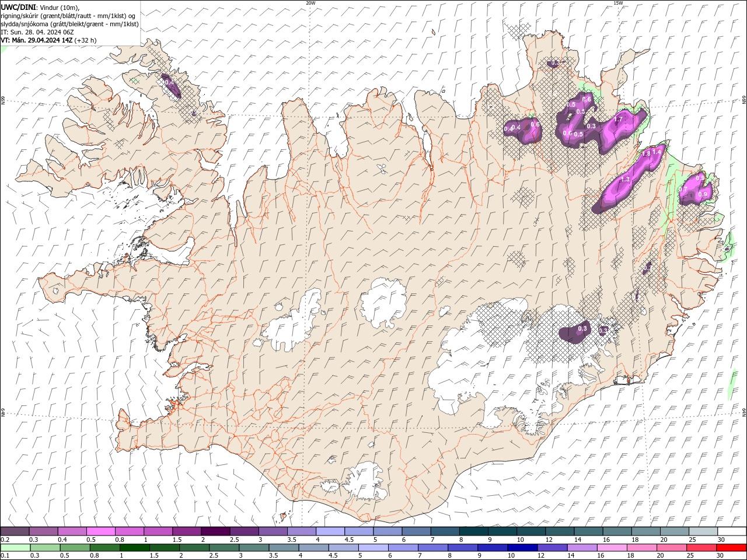This screenshot has width=747, height=560.
Task: Click the dark teal swatch at 8 in top legend
Action: (x=473, y=531)
